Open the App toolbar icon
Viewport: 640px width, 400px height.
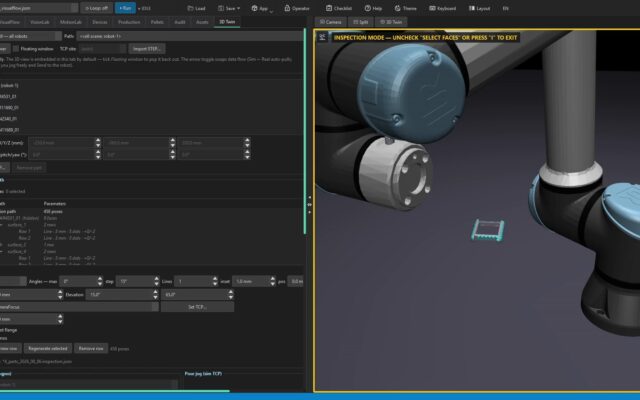[x=254, y=8]
